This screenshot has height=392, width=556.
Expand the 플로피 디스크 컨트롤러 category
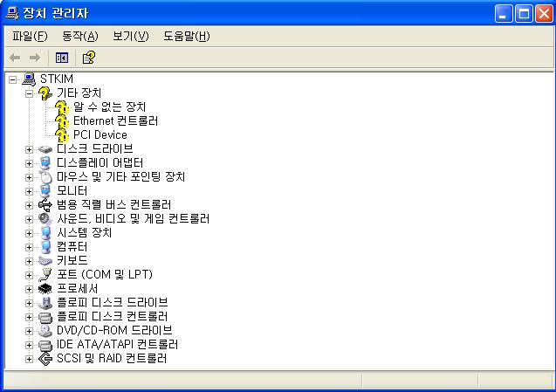tap(29, 317)
